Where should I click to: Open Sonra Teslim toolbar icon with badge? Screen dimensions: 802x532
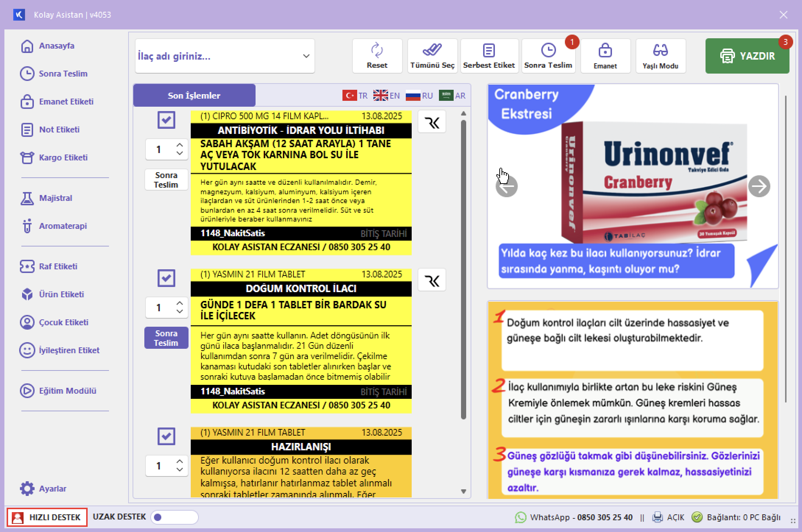click(x=548, y=55)
